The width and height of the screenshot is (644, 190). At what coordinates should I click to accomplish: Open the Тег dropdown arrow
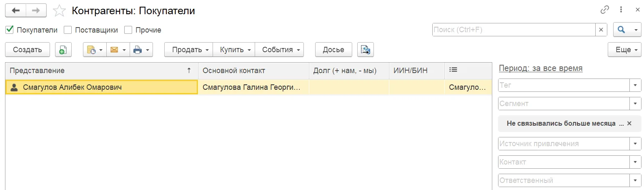[x=635, y=85]
